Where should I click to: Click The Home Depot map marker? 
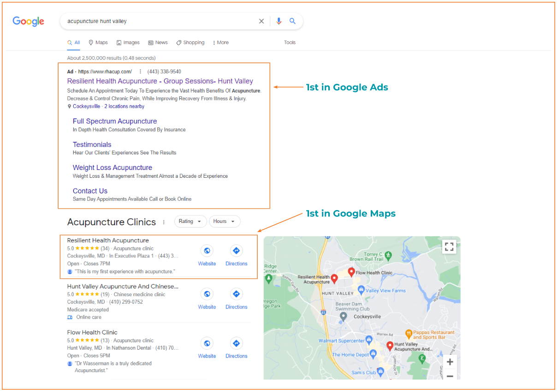coord(374,354)
